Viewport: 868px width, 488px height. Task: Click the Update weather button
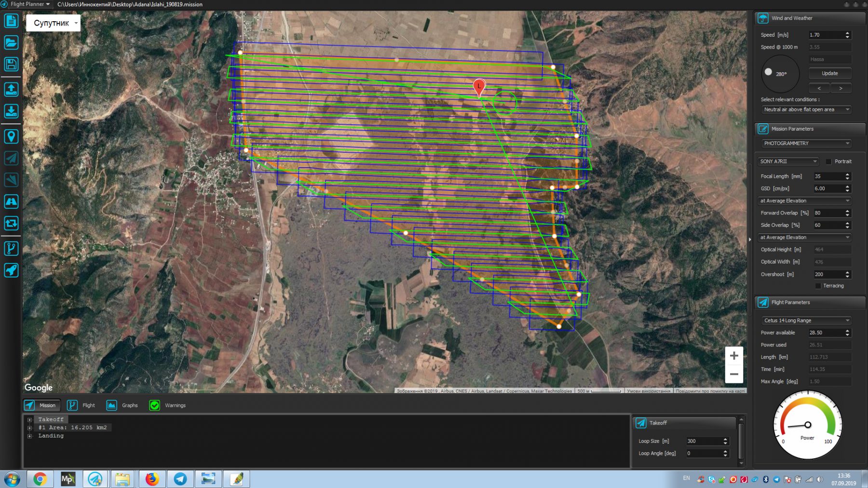click(x=829, y=73)
